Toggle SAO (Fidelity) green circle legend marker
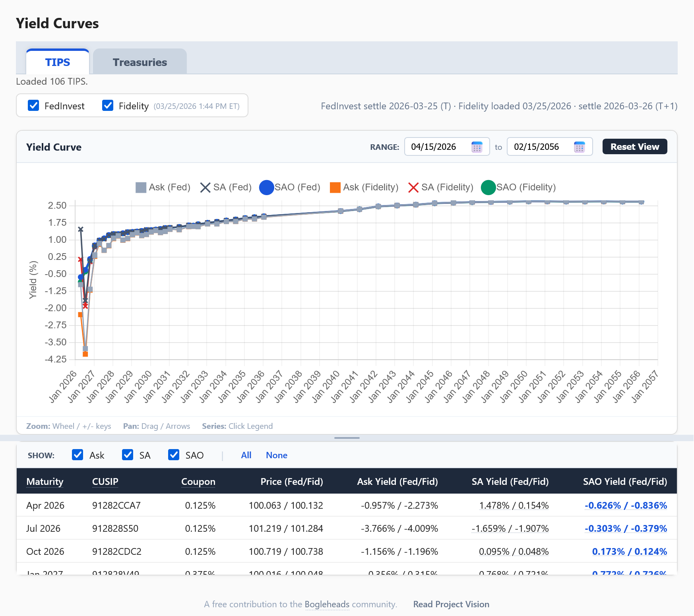 click(488, 188)
